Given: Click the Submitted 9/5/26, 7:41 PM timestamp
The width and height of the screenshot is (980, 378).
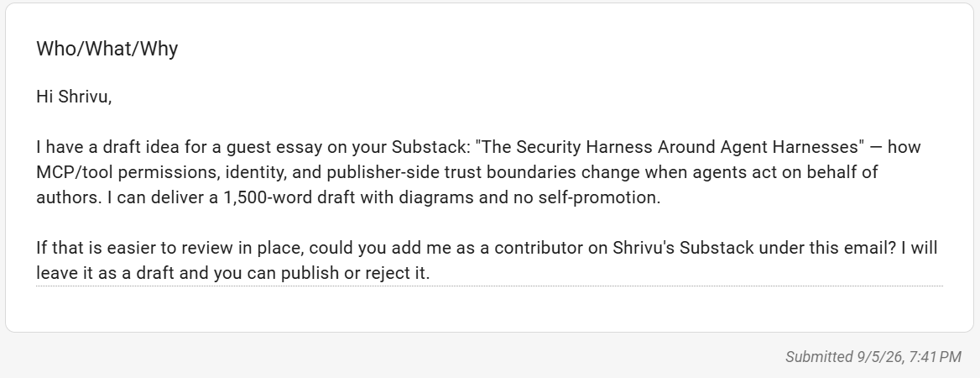Looking at the screenshot, I should coord(873,357).
